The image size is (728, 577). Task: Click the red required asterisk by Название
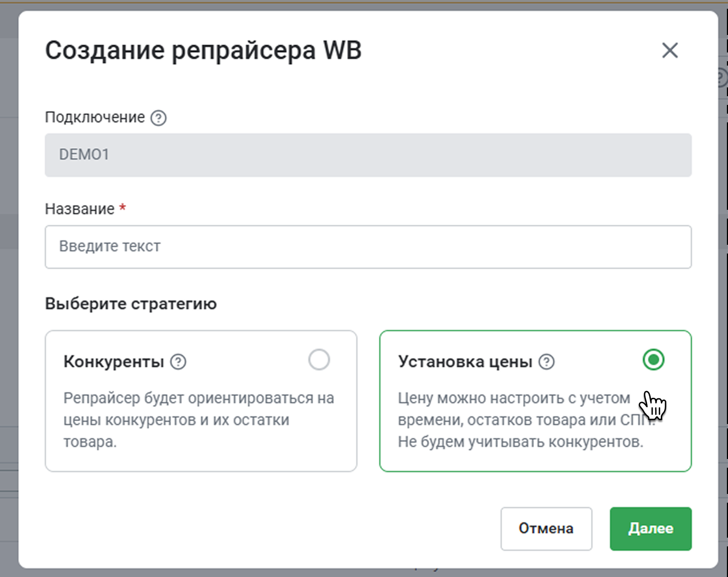pyautogui.click(x=122, y=208)
